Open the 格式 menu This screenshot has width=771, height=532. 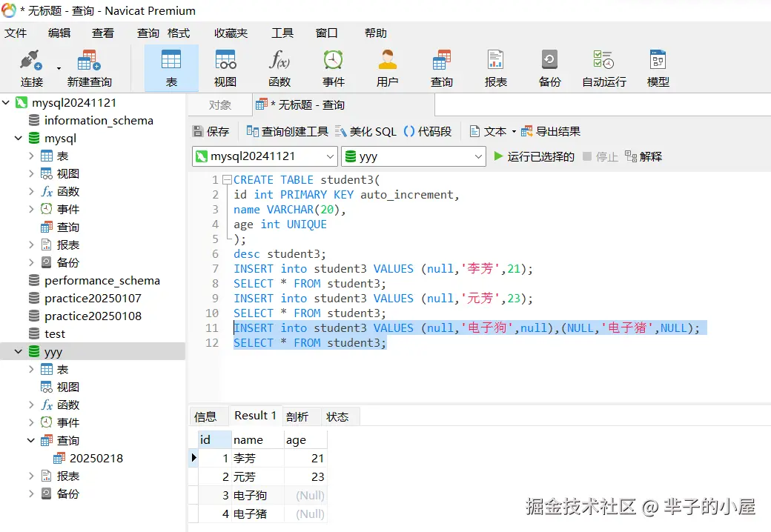179,33
